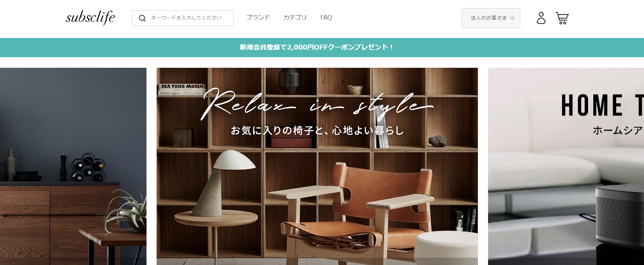Open the user account icon
Image resolution: width=644 pixels, height=265 pixels.
click(x=541, y=18)
